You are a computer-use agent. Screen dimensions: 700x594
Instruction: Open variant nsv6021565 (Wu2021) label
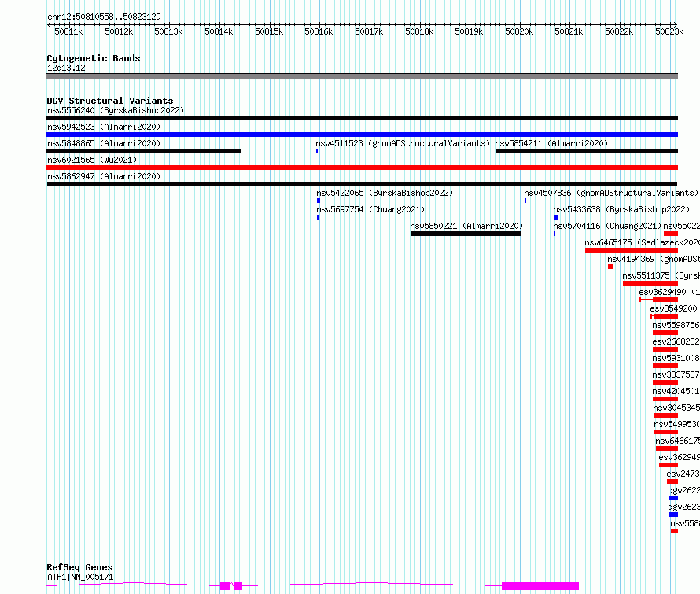(92, 160)
